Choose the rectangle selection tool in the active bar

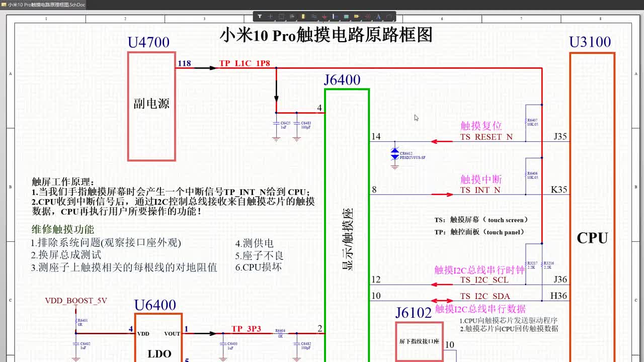(x=281, y=17)
